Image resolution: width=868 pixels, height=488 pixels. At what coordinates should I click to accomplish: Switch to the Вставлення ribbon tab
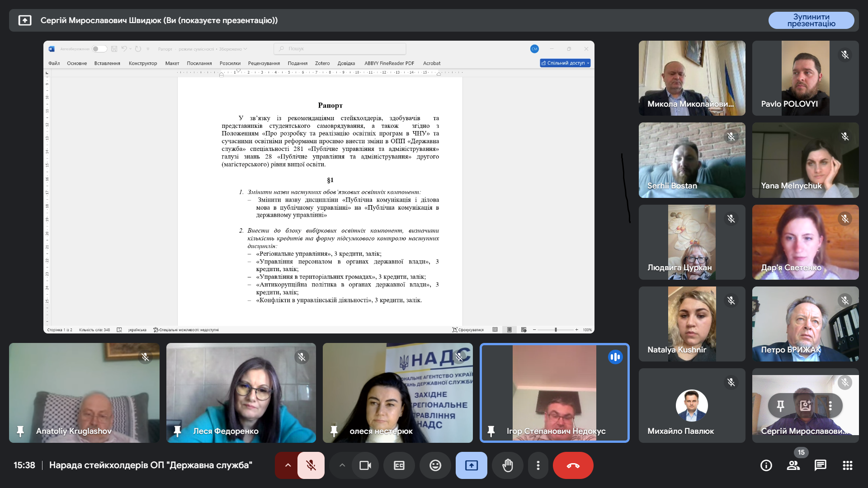[x=107, y=63]
